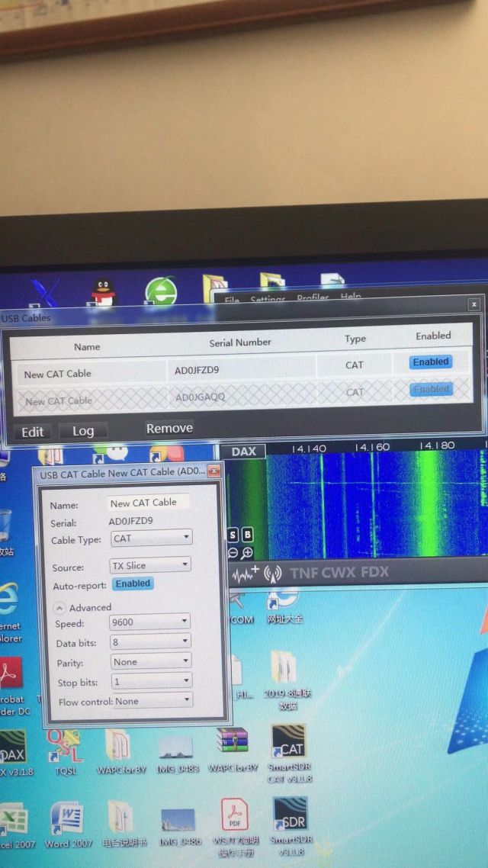Open the Source dropdown showing TX Slice
The image size is (488, 868).
tap(150, 565)
